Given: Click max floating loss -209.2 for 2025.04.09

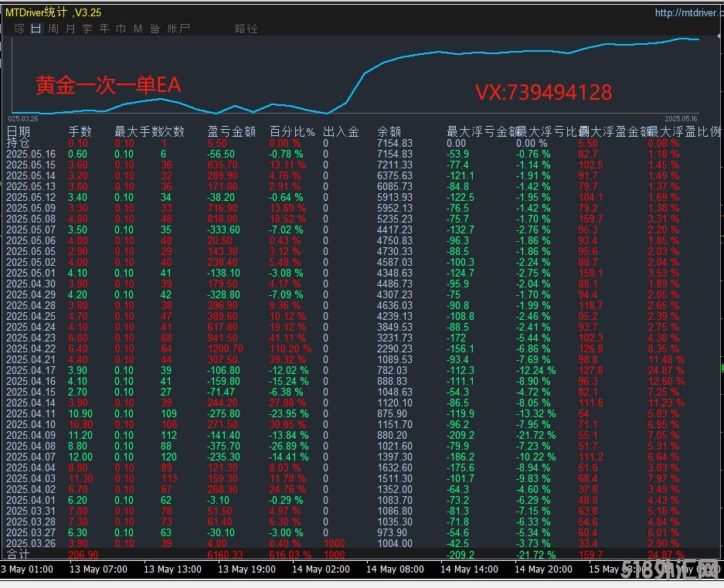Looking at the screenshot, I should (461, 435).
